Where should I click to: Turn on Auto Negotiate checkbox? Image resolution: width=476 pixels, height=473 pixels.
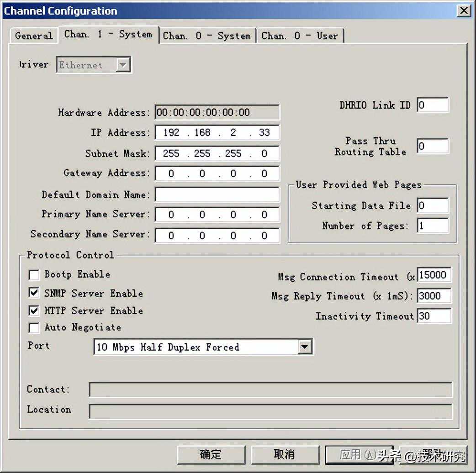coord(34,328)
